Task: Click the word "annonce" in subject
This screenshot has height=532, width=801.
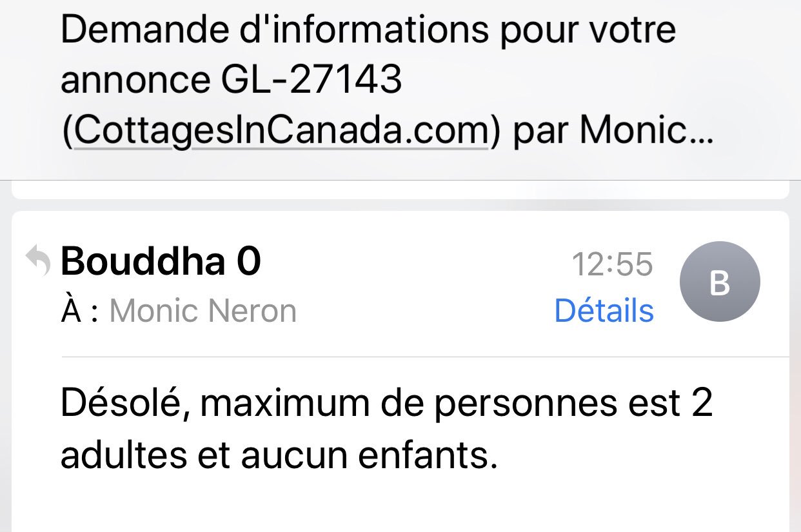Action: point(135,81)
